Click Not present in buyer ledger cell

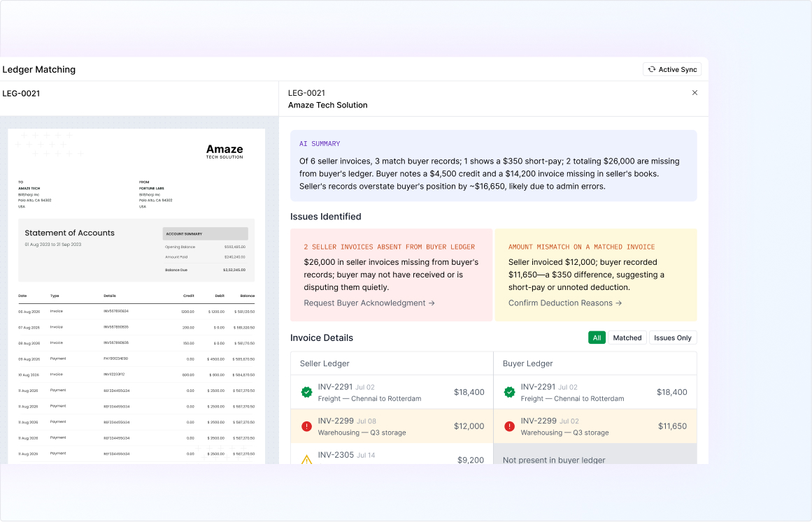(595, 454)
